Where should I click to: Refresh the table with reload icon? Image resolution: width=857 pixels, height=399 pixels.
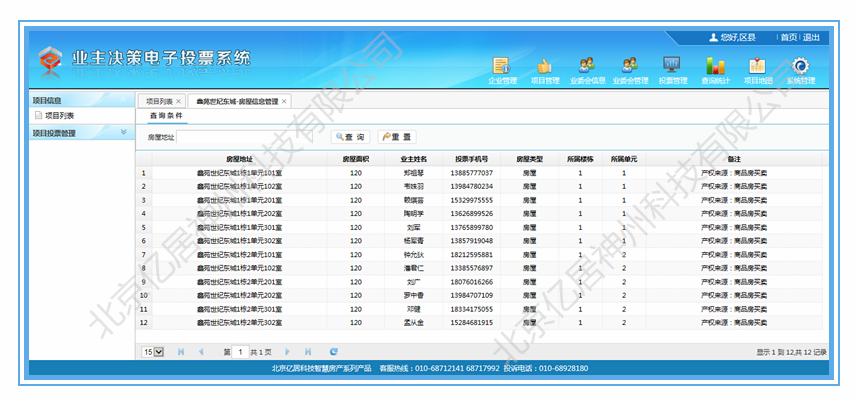tap(333, 352)
